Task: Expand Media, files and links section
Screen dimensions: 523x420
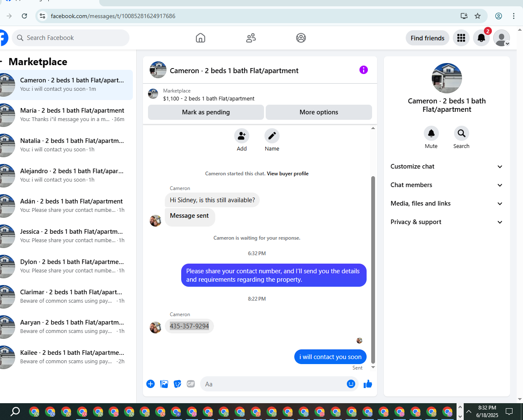Action: tap(446, 203)
